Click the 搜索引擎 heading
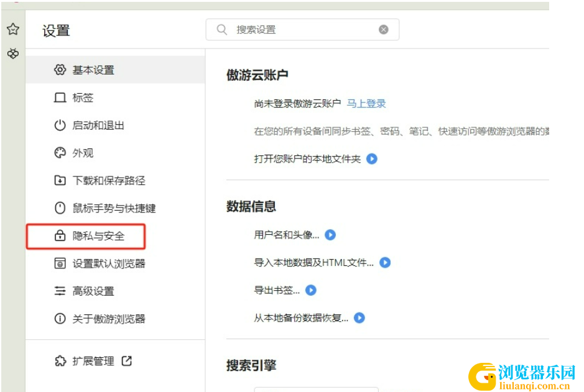Viewport: 584px width, 392px height. point(251,365)
